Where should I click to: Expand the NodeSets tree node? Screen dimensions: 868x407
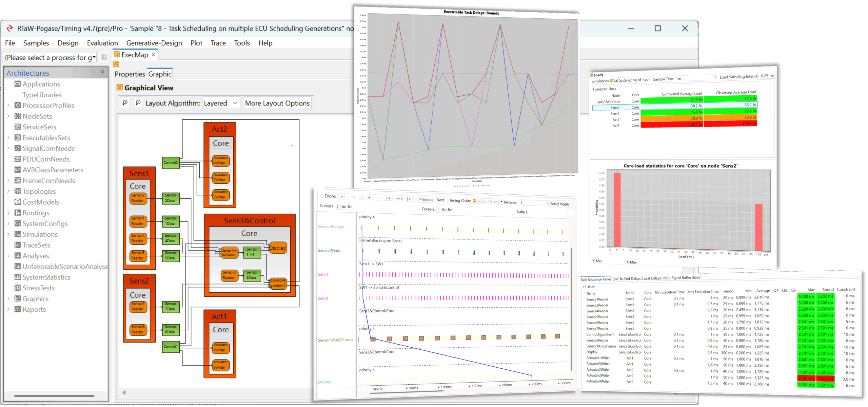click(x=8, y=116)
